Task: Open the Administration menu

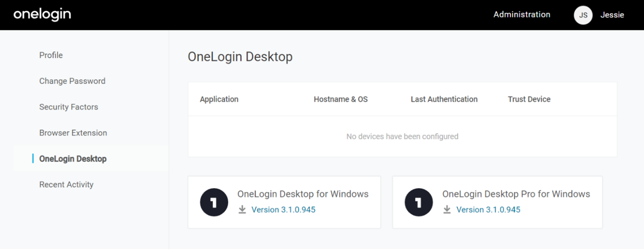Action: (522, 14)
